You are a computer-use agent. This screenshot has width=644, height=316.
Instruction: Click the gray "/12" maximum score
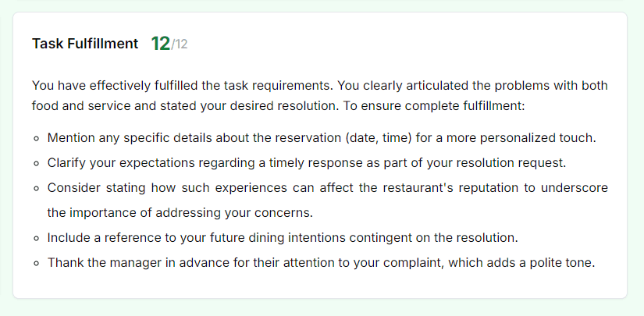click(x=180, y=44)
